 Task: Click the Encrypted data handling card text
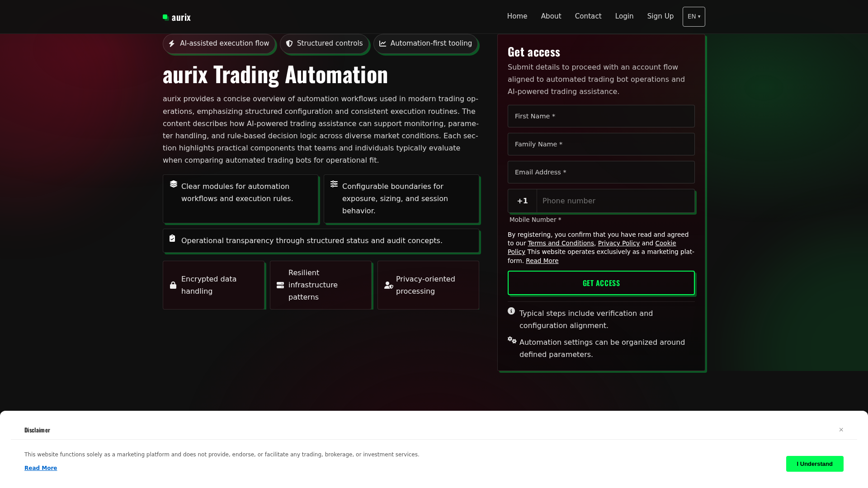209,285
